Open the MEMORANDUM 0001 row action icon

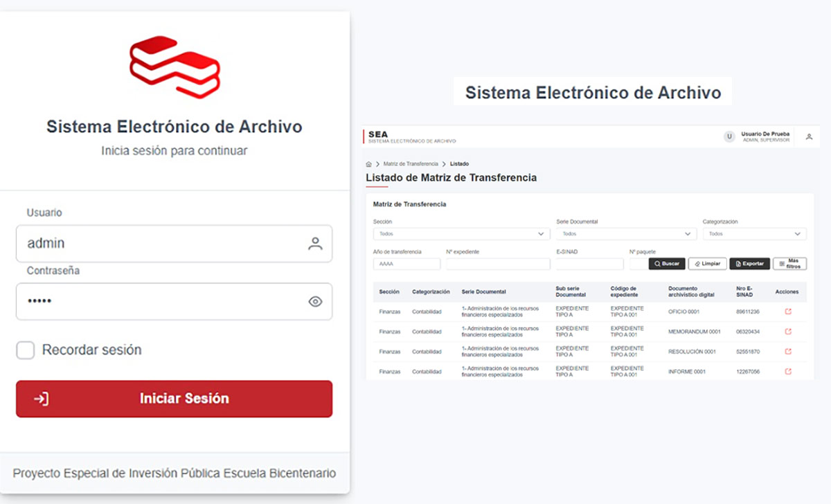tap(787, 332)
